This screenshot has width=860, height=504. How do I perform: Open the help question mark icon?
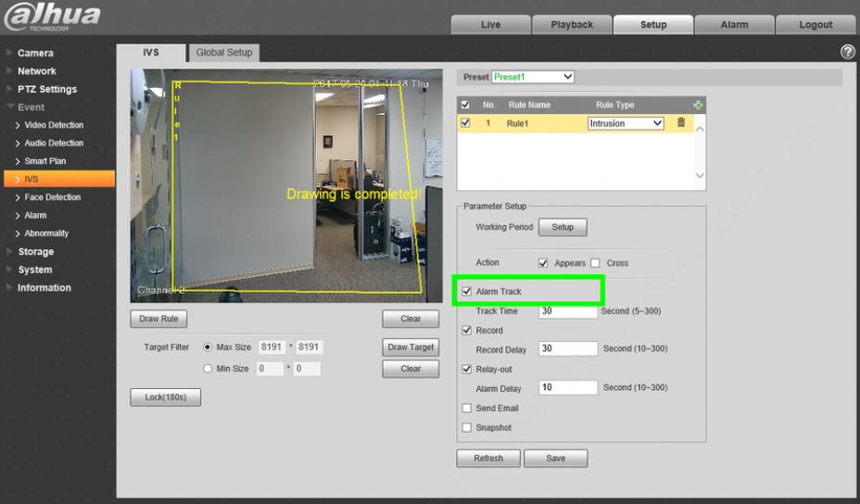[847, 52]
